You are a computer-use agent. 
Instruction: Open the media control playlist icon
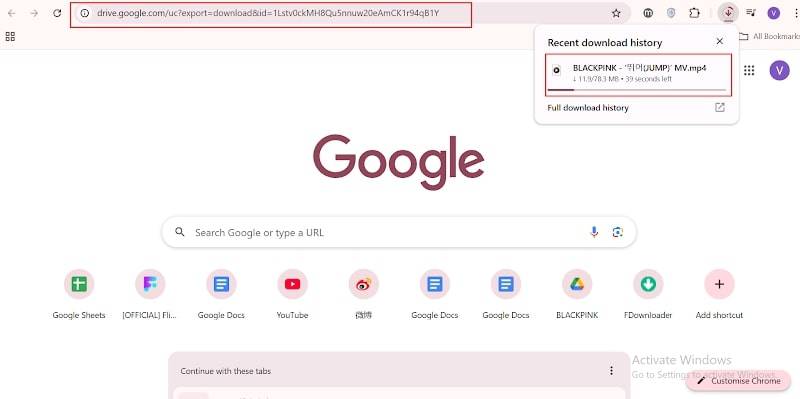pyautogui.click(x=751, y=13)
